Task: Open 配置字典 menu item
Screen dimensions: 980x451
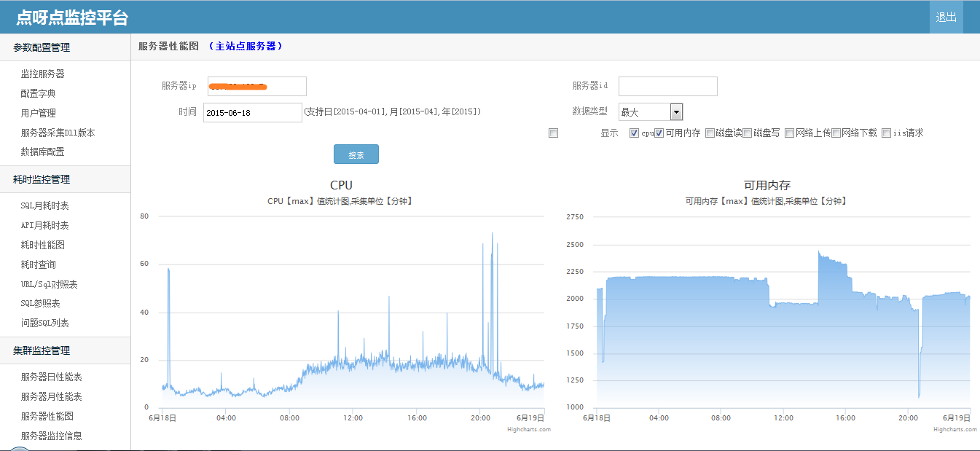Action: [x=38, y=93]
